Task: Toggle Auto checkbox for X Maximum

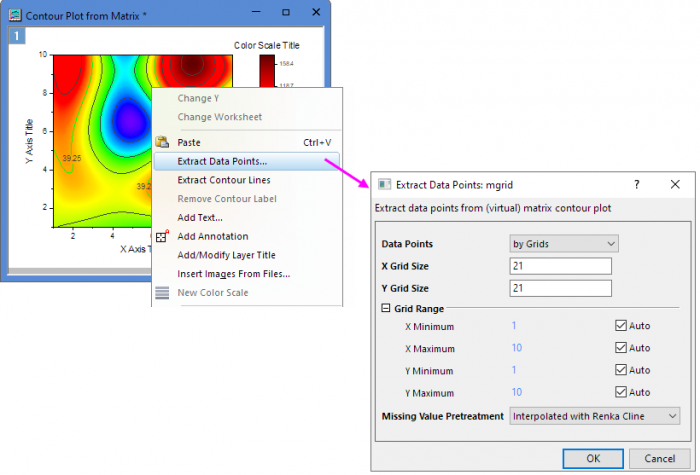Action: 621,348
